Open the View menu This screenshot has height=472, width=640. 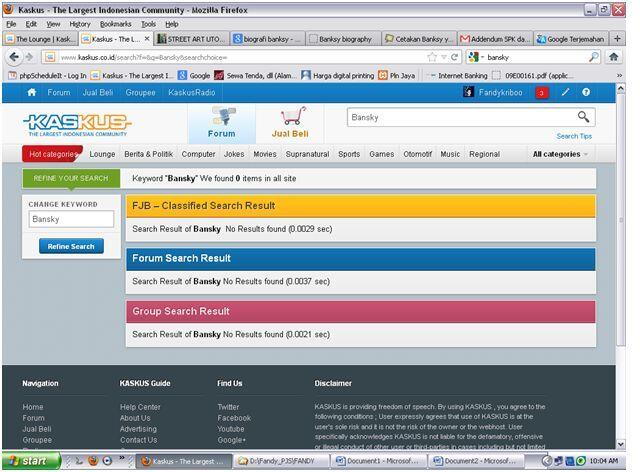53,24
